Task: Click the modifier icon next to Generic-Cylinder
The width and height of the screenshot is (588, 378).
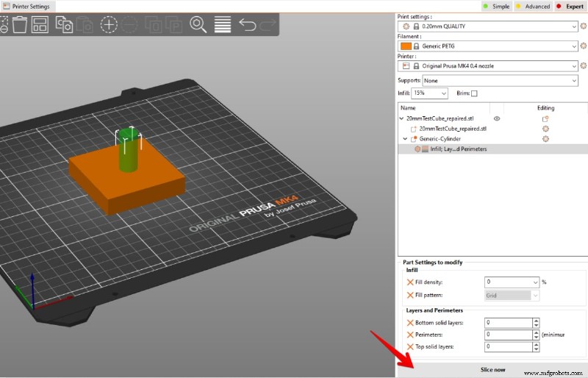Action: [414, 139]
